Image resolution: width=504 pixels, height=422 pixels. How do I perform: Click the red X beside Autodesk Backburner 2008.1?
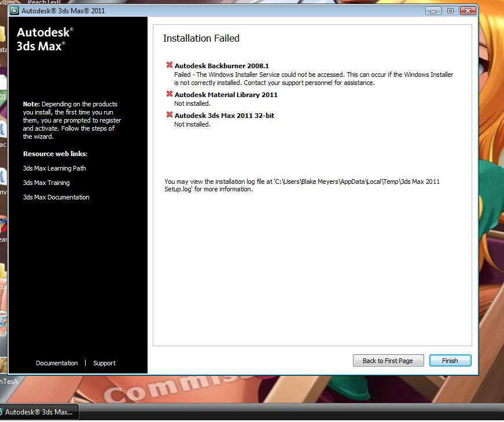[170, 65]
